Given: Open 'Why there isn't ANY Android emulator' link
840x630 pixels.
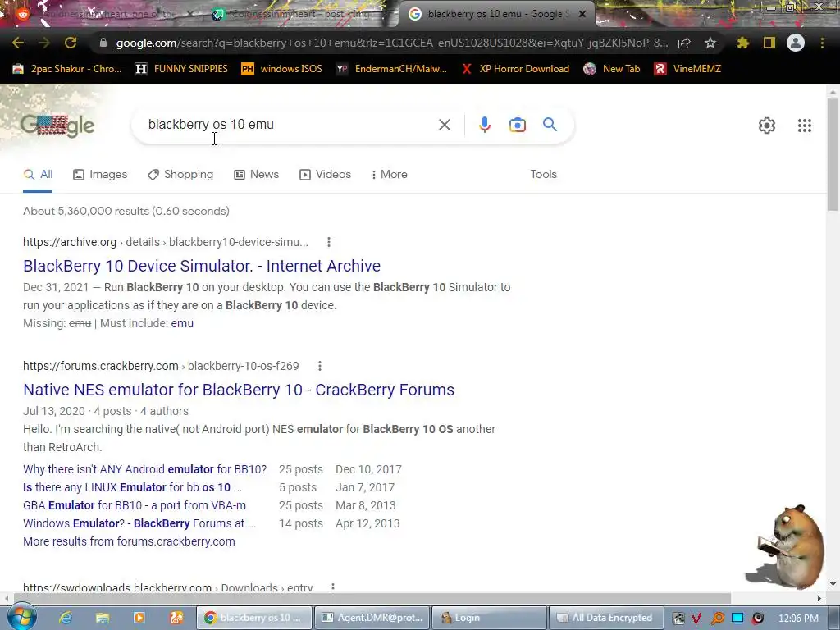Looking at the screenshot, I should coord(144,469).
